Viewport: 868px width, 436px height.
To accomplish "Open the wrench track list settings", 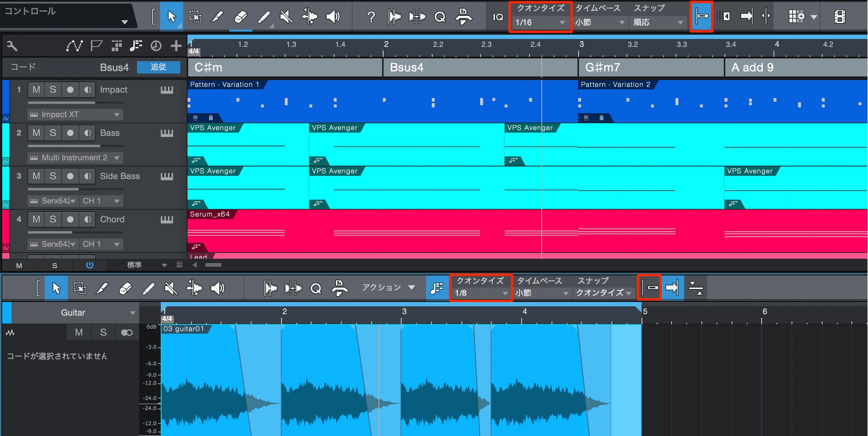I will (x=12, y=46).
